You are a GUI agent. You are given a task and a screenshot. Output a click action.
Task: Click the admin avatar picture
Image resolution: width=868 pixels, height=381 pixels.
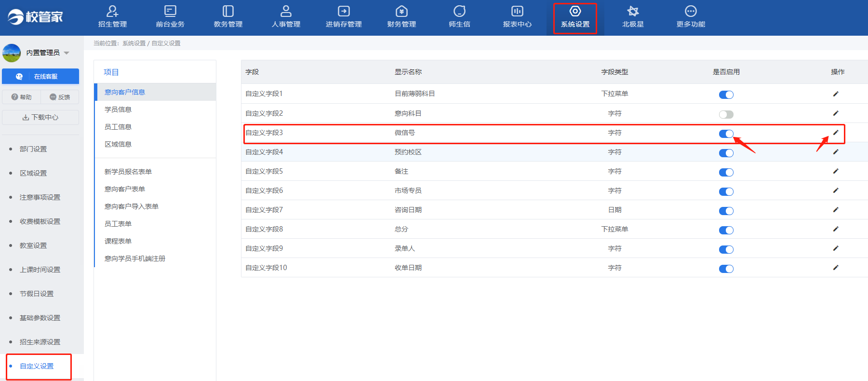click(12, 53)
